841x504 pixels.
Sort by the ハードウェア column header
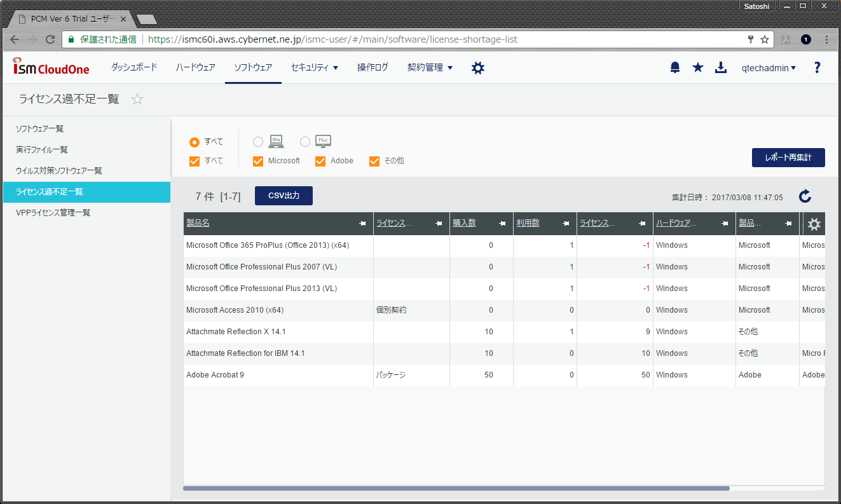pyautogui.click(x=676, y=224)
